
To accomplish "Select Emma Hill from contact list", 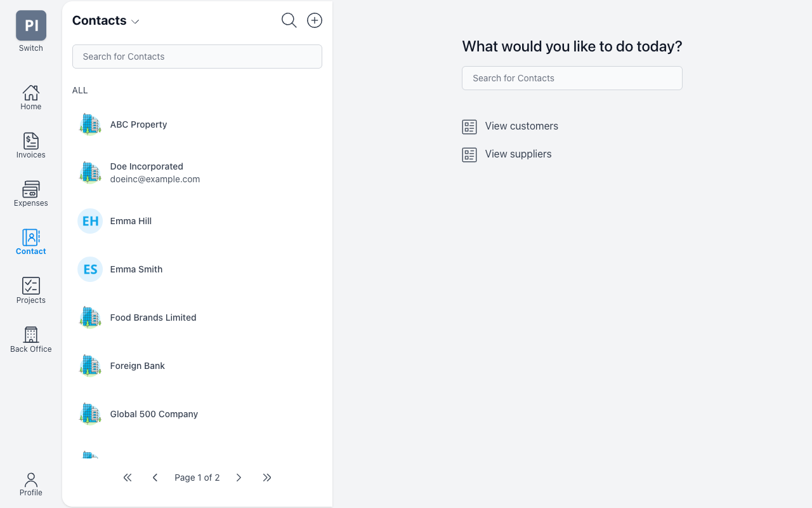I will pos(197,221).
